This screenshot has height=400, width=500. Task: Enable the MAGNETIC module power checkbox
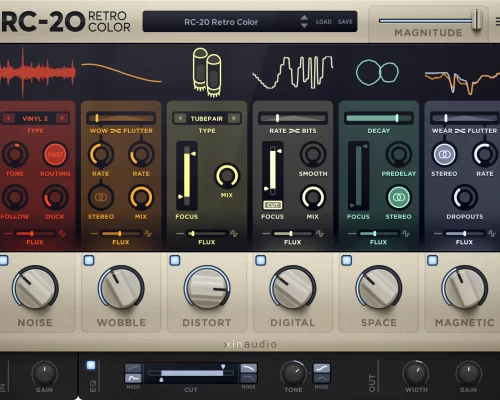433,260
